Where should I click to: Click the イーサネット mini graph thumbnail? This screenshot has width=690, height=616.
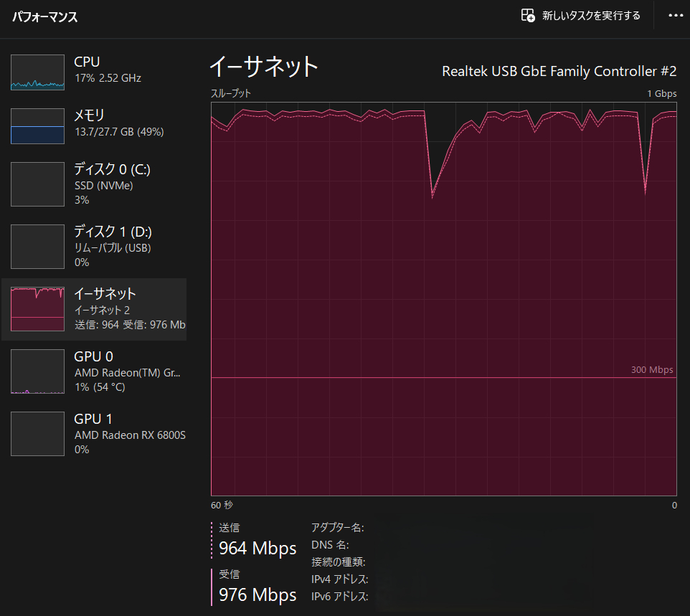coord(37,309)
